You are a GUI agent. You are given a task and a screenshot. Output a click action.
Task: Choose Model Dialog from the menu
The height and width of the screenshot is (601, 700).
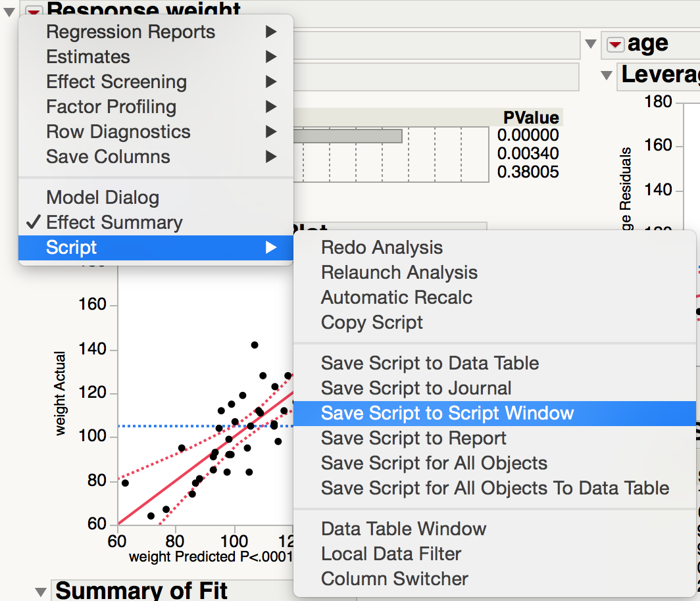(x=103, y=197)
